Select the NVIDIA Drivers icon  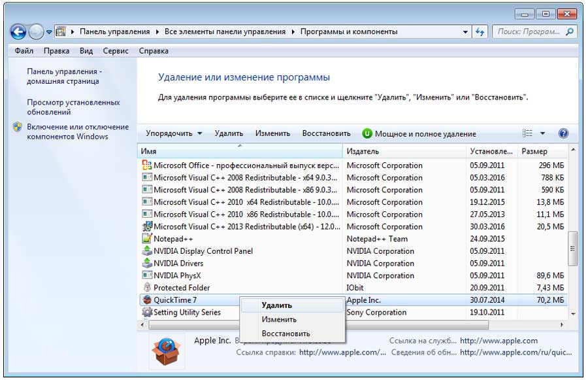pos(147,263)
